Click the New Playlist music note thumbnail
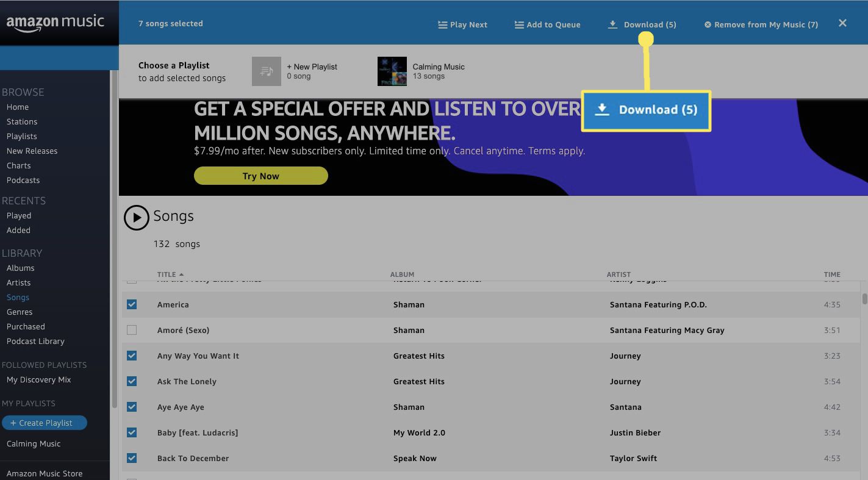868x480 pixels. pyautogui.click(x=267, y=71)
